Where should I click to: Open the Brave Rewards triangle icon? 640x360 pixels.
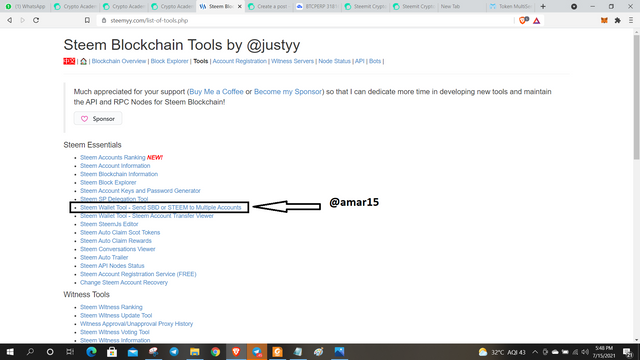[536, 20]
